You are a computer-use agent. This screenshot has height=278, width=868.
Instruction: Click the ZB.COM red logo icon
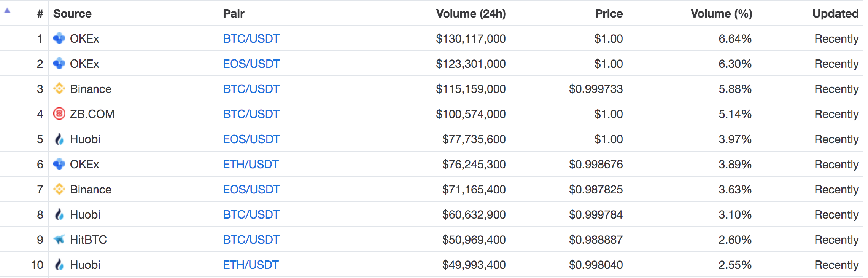tap(59, 114)
